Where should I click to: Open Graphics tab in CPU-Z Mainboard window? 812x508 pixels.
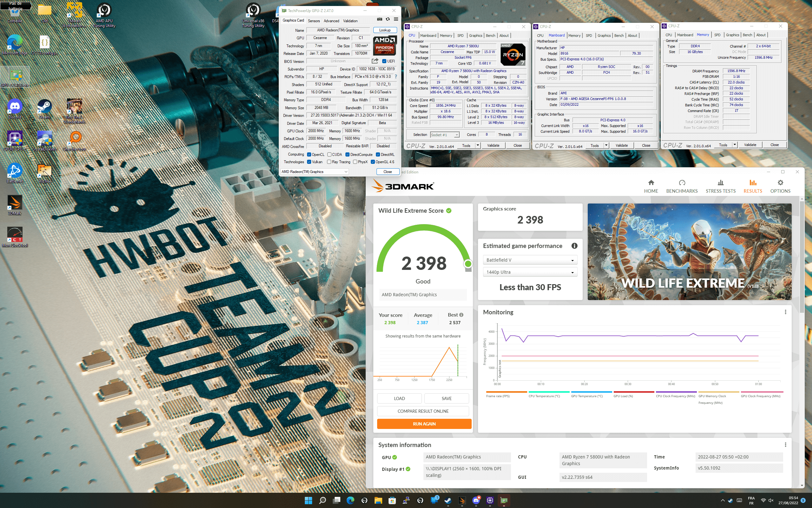coord(604,36)
